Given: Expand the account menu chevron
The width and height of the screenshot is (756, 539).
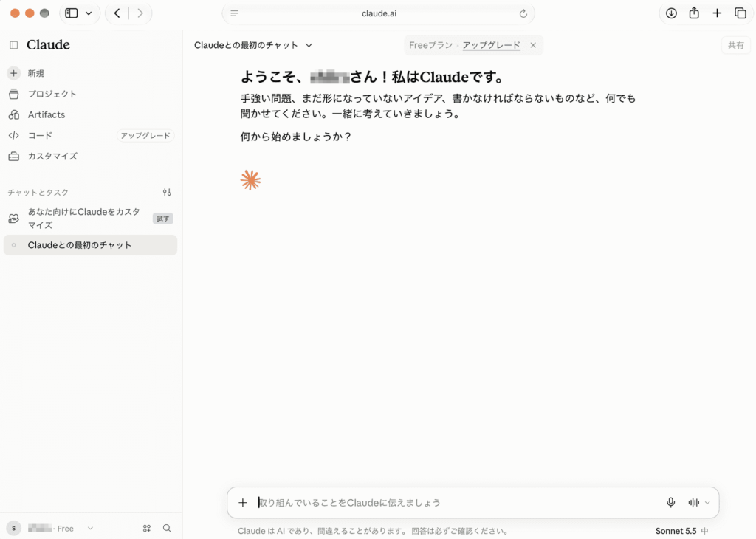Looking at the screenshot, I should 90,529.
